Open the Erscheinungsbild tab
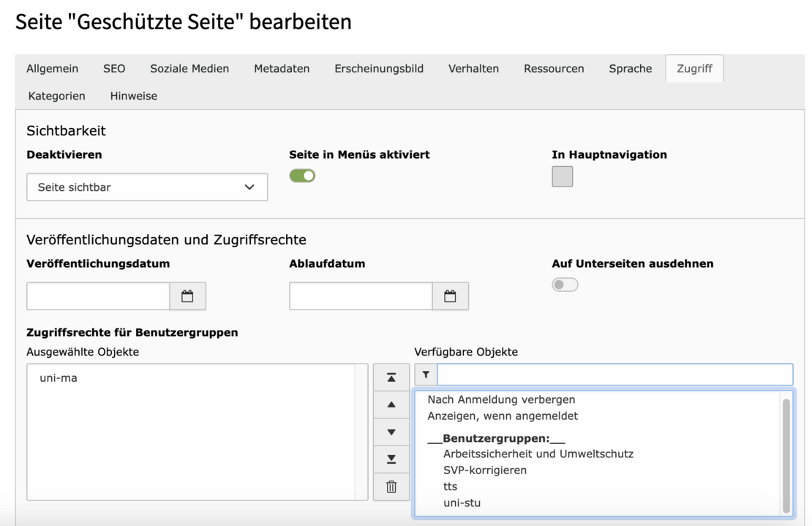 tap(379, 69)
